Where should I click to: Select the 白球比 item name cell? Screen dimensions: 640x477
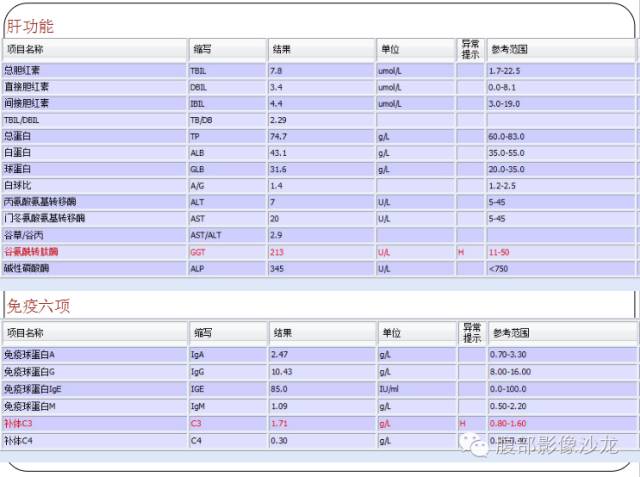pos(95,185)
